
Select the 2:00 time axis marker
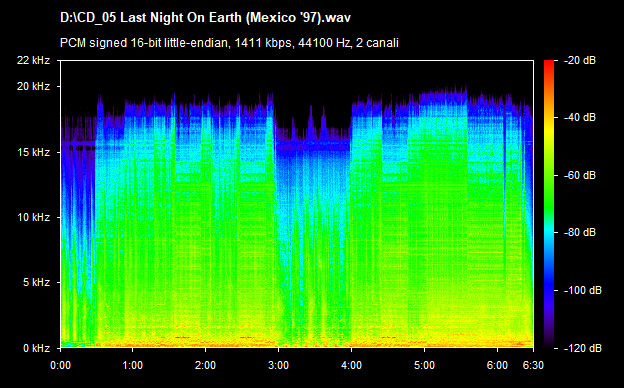click(x=205, y=365)
